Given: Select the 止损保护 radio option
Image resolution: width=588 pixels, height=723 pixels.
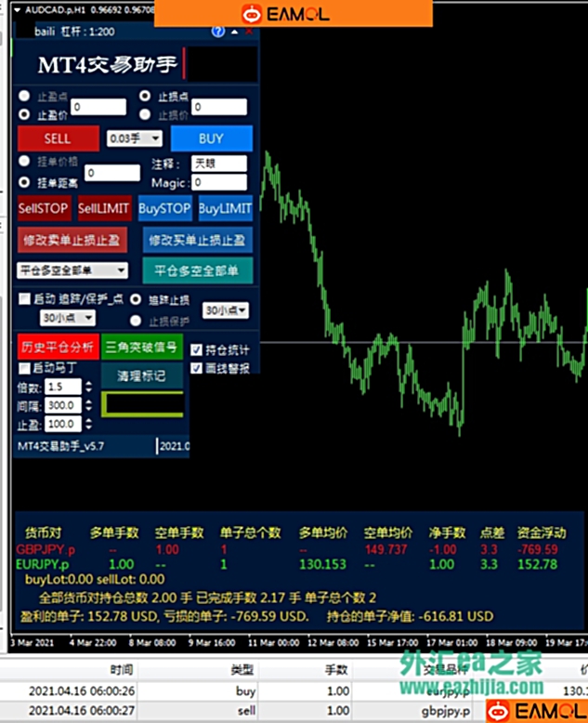Looking at the screenshot, I should click(136, 321).
